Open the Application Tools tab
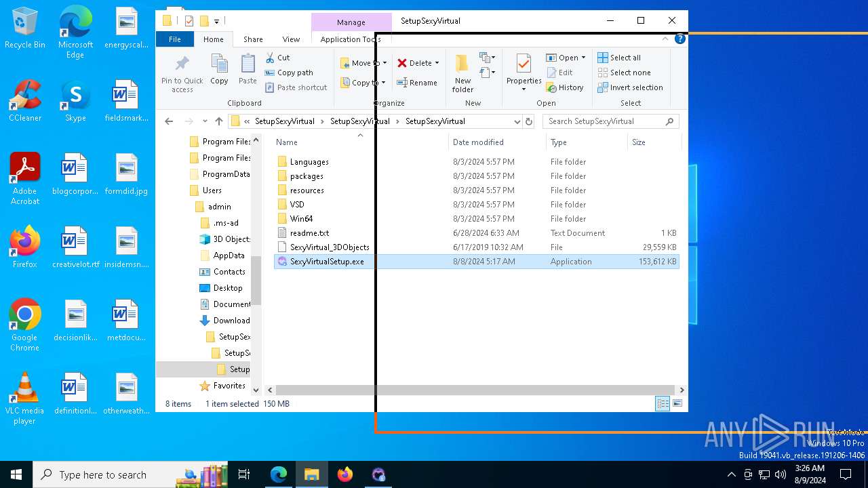 (x=351, y=39)
